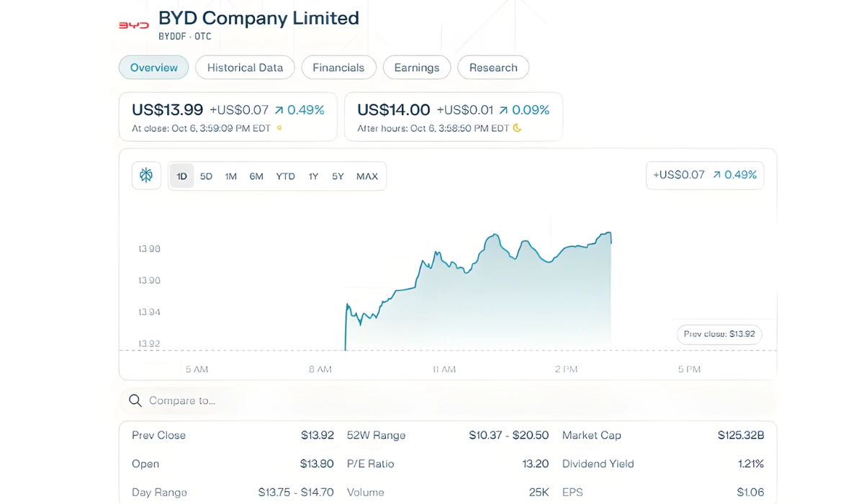Click the up arrow beside the 0.49% close change
The height and width of the screenshot is (504, 864).
279,110
